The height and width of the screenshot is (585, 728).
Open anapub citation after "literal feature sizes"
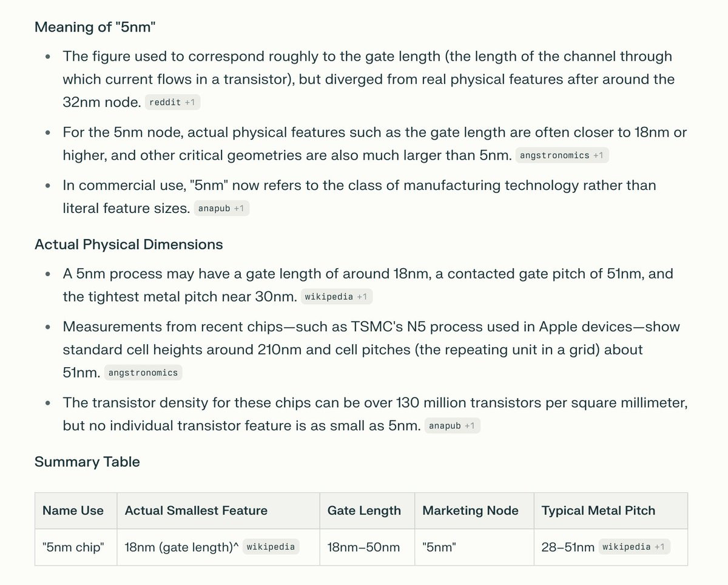[x=222, y=209]
